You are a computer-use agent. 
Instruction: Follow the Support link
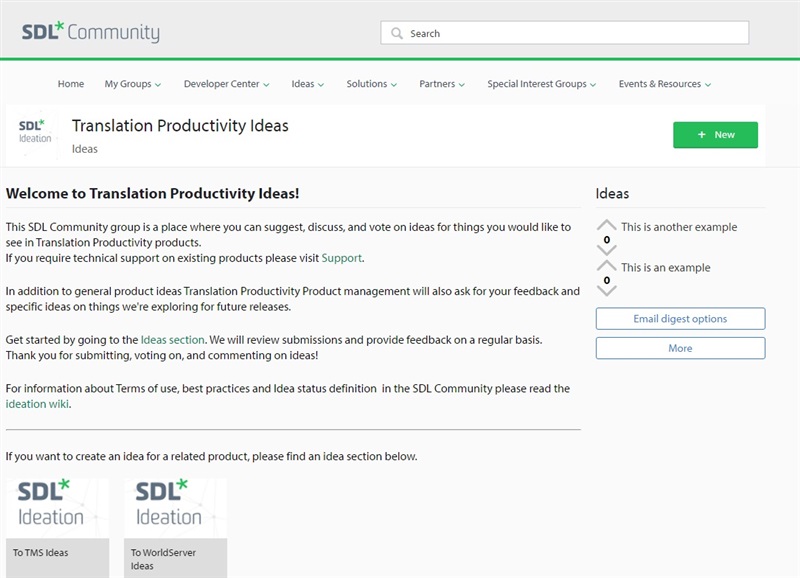tap(341, 258)
